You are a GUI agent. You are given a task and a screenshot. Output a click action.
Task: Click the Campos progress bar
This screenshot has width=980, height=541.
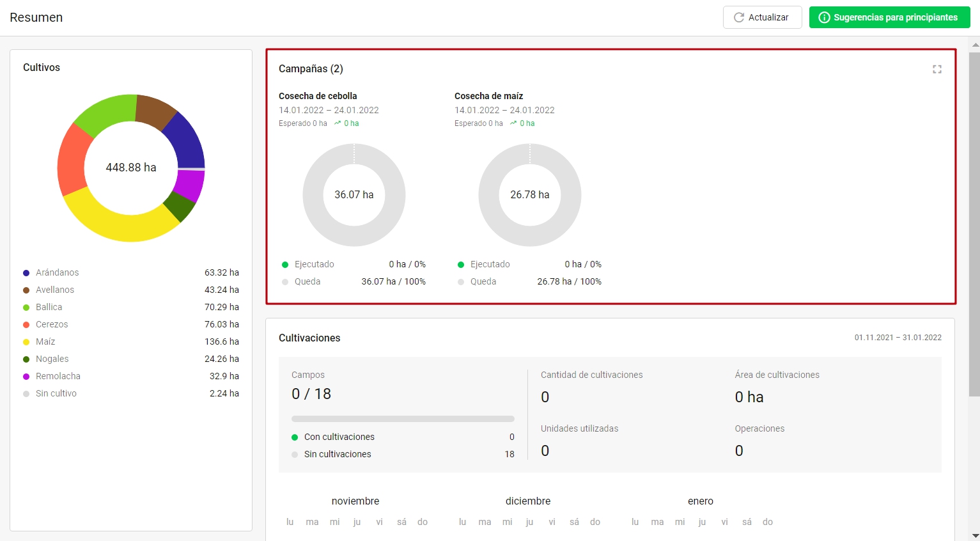[403, 419]
